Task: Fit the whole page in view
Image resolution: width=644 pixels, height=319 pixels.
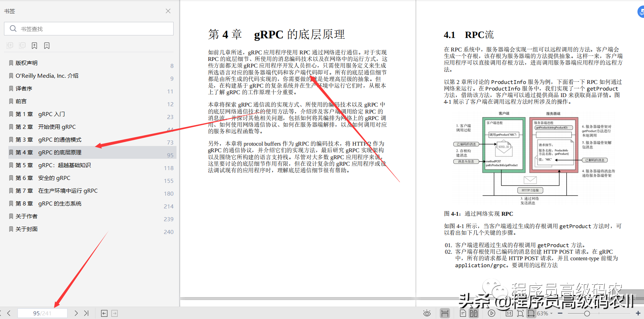Action: (x=520, y=313)
